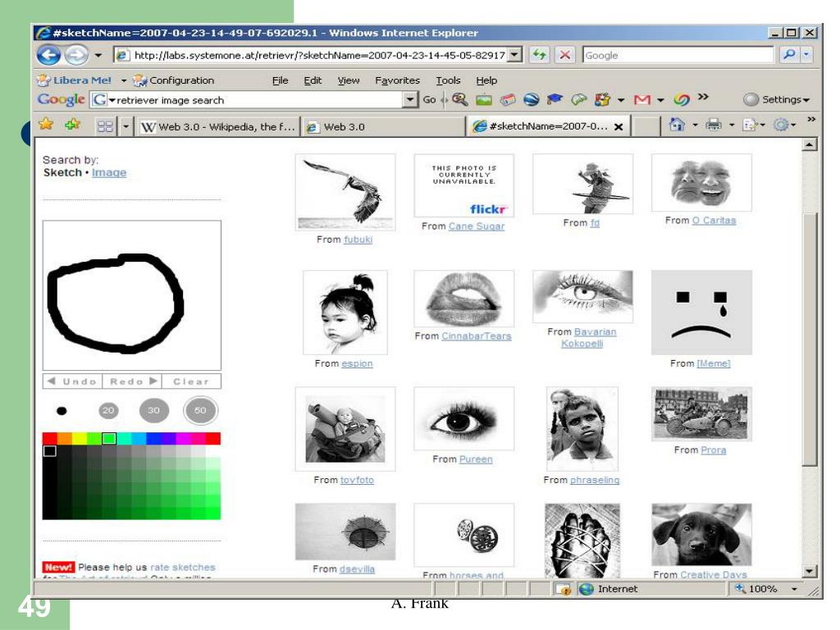This screenshot has width=840, height=630.
Task: Expand the Print button dropdown arrow
Action: point(731,125)
